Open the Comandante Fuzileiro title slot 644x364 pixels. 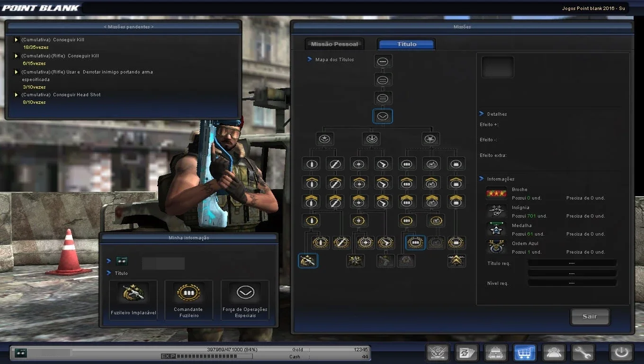[x=189, y=300]
